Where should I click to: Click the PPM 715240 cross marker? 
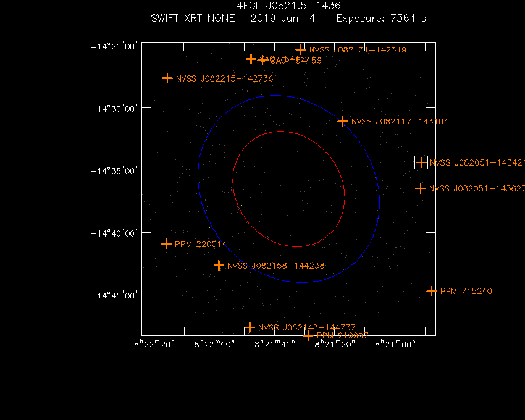pos(432,291)
